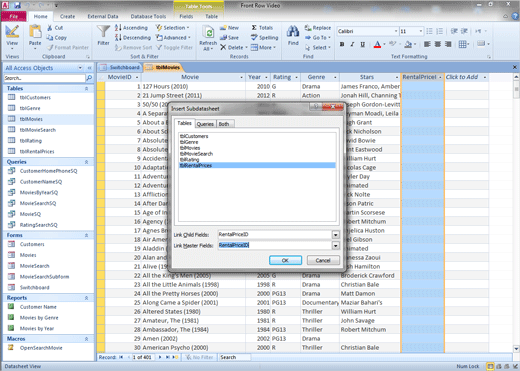Click the Select button in Find group
This screenshot has height=371, width=520.
click(x=318, y=47)
